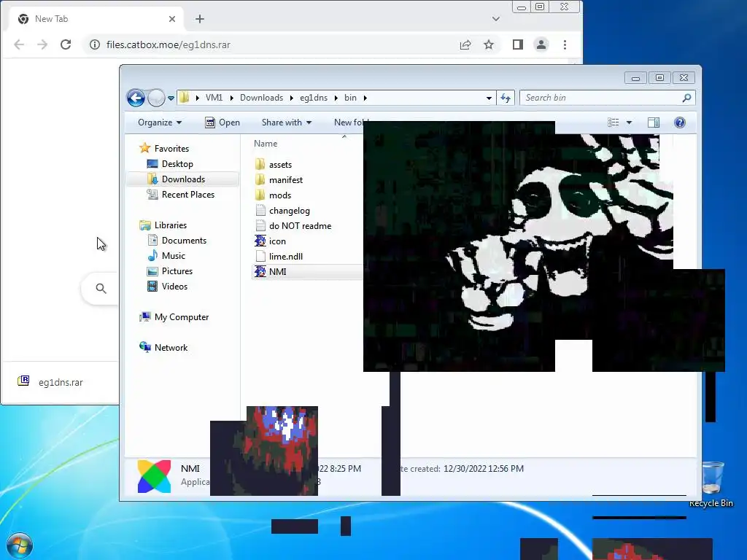Open Pictures library
Viewport: 747px width, 560px height.
tap(177, 271)
